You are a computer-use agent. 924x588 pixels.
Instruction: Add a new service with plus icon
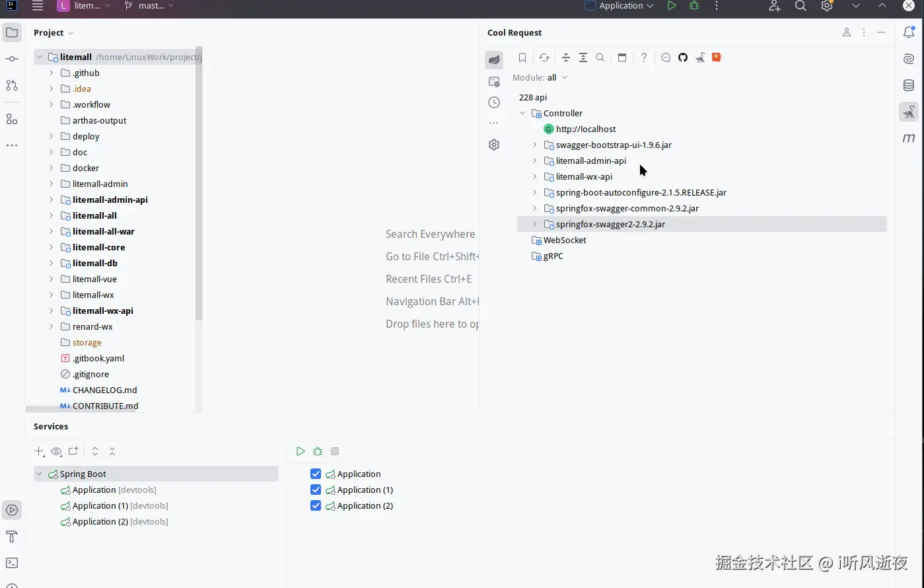pos(39,451)
